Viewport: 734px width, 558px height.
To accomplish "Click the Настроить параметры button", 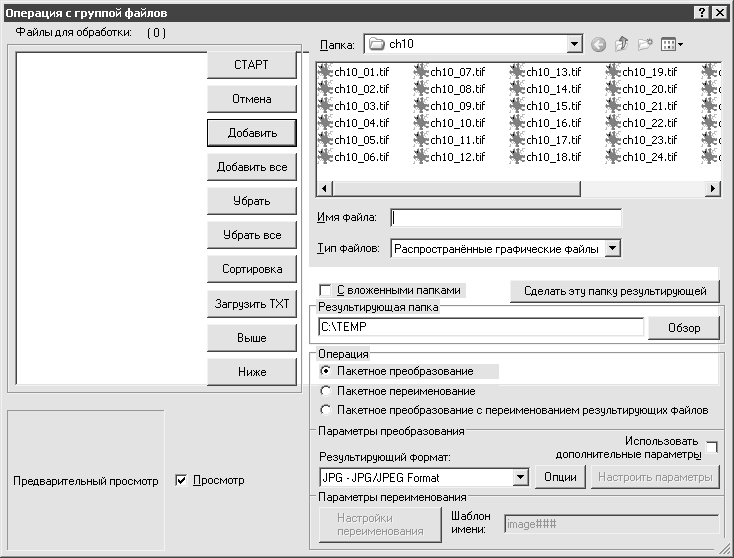I will click(655, 477).
